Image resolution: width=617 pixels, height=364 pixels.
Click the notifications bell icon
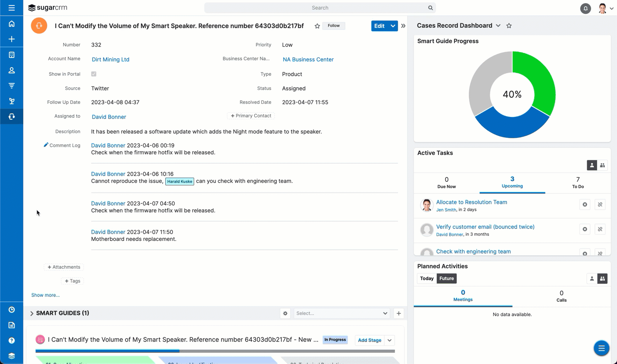pos(585,8)
